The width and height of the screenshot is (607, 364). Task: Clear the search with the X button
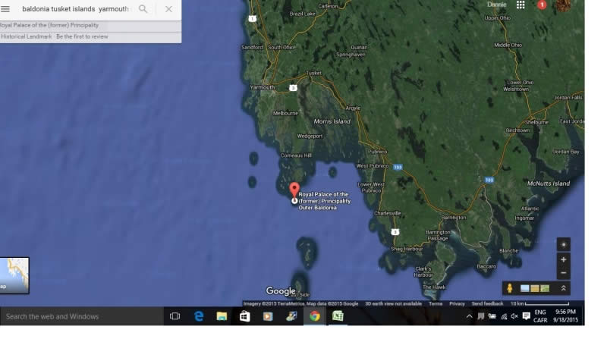click(168, 9)
